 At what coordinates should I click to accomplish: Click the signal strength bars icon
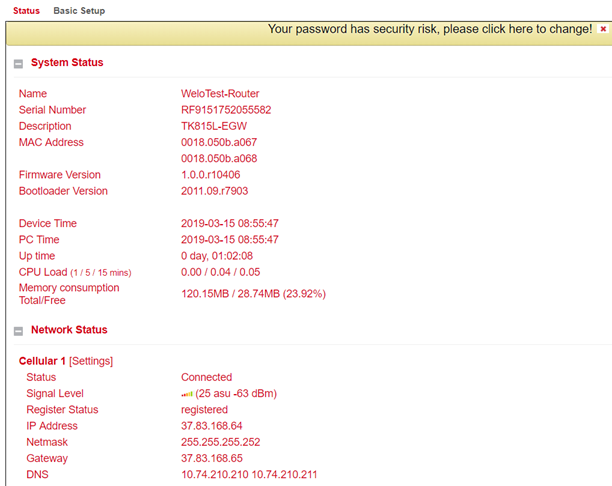coord(187,394)
